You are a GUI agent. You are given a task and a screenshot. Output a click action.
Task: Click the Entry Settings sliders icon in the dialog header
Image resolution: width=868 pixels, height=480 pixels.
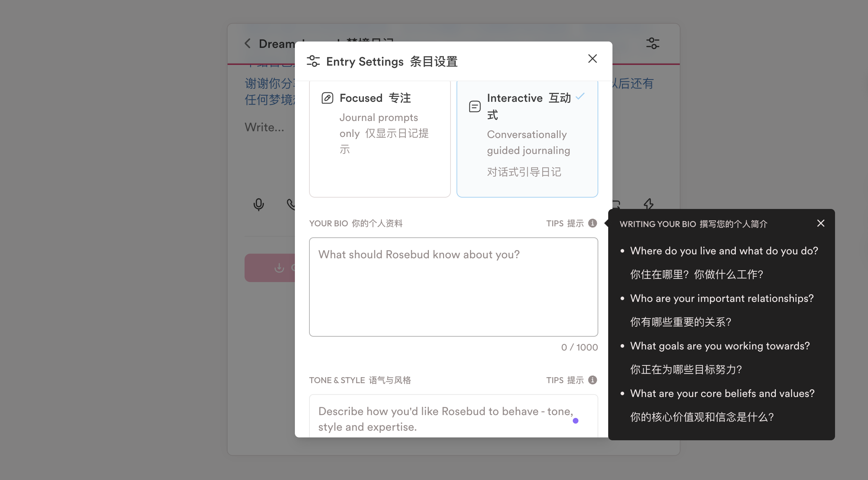point(313,61)
